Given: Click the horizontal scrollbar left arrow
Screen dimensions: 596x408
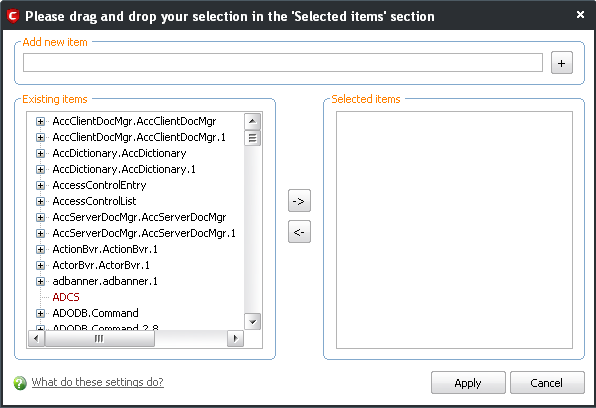Looking at the screenshot, I should click(36, 338).
